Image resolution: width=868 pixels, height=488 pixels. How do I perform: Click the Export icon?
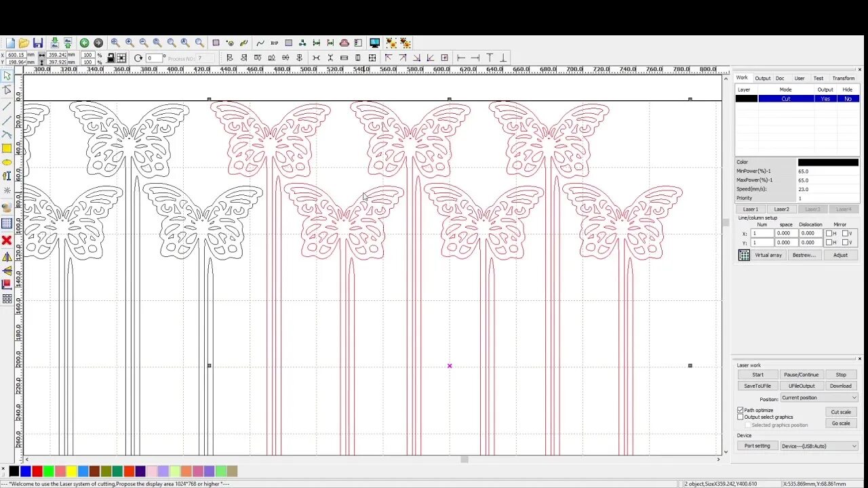pos(68,43)
